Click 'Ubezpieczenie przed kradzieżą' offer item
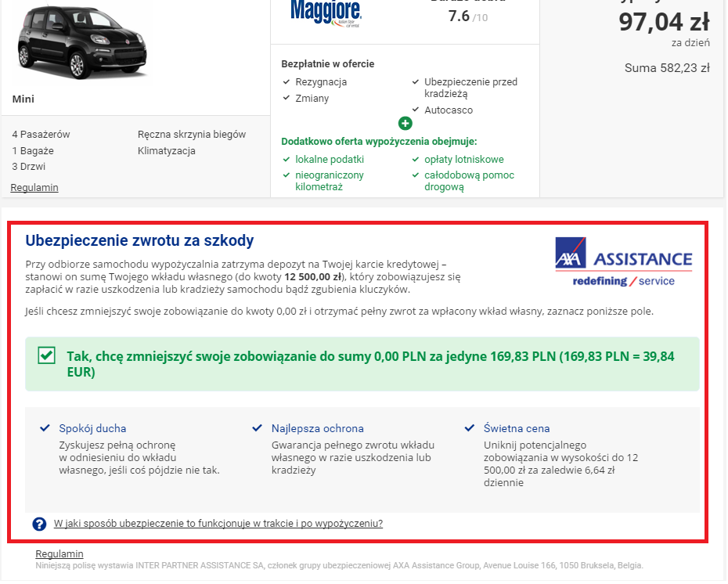 point(470,88)
